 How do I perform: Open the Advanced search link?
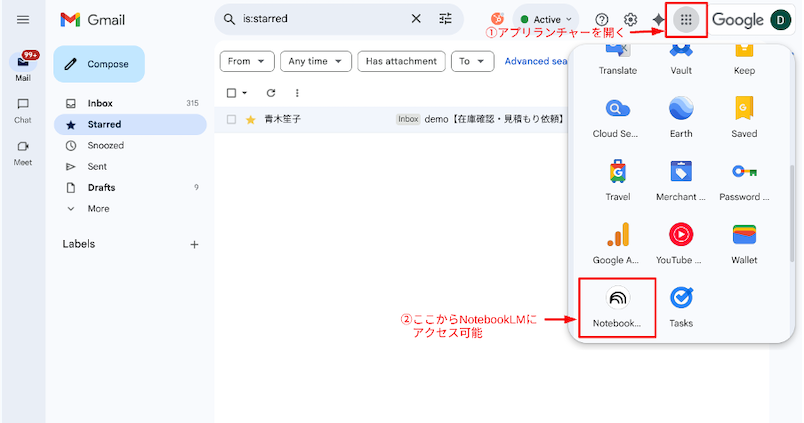[x=535, y=62]
